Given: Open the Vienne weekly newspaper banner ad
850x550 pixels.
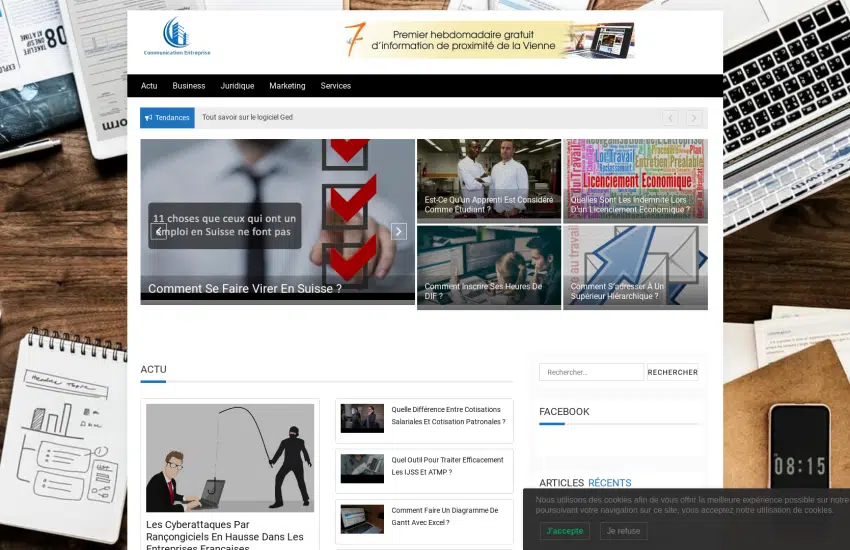Looking at the screenshot, I should pyautogui.click(x=490, y=40).
